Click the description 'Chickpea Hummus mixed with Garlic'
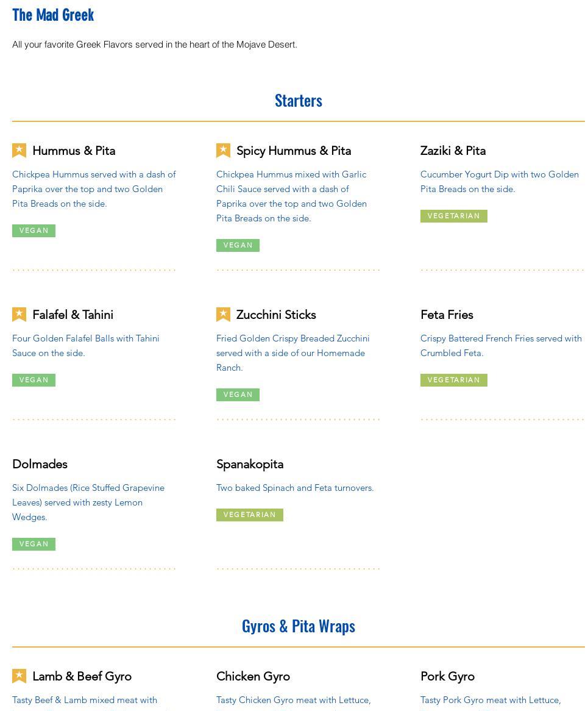 click(291, 174)
